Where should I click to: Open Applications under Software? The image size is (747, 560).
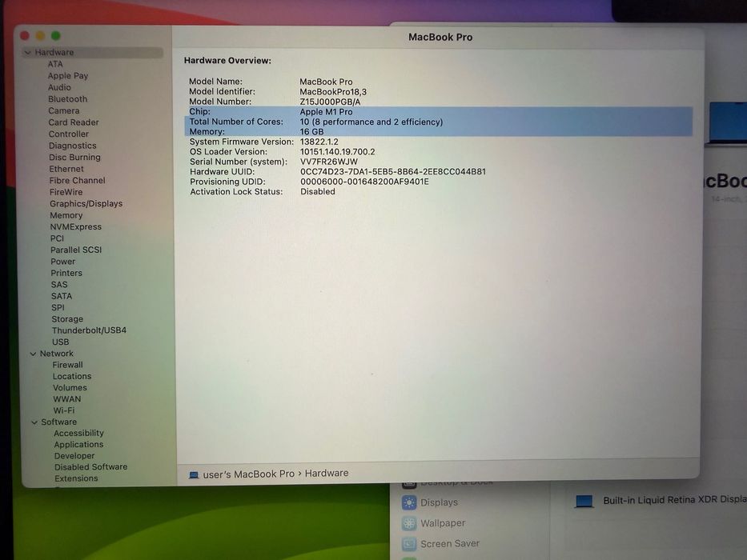78,444
